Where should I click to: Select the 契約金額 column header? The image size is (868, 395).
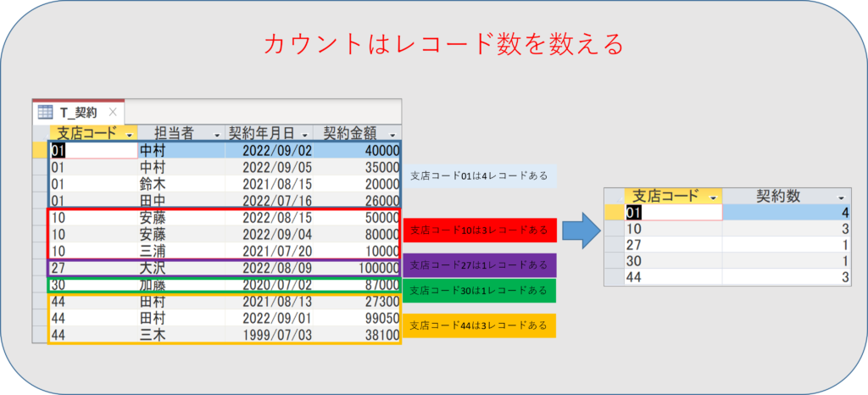(357, 133)
